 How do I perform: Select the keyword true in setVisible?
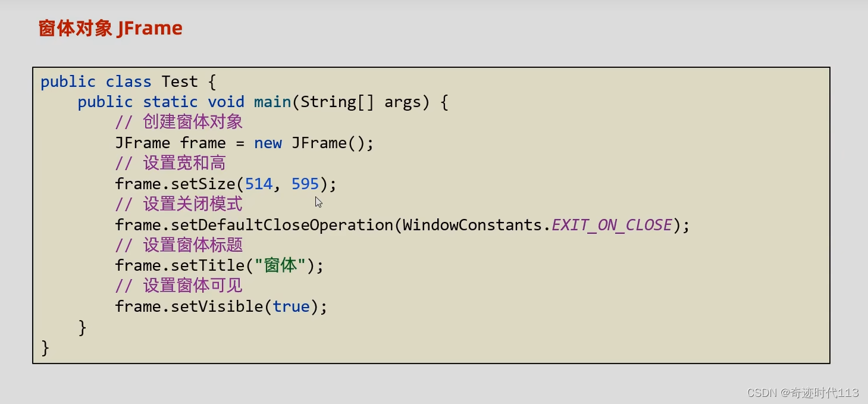[291, 306]
